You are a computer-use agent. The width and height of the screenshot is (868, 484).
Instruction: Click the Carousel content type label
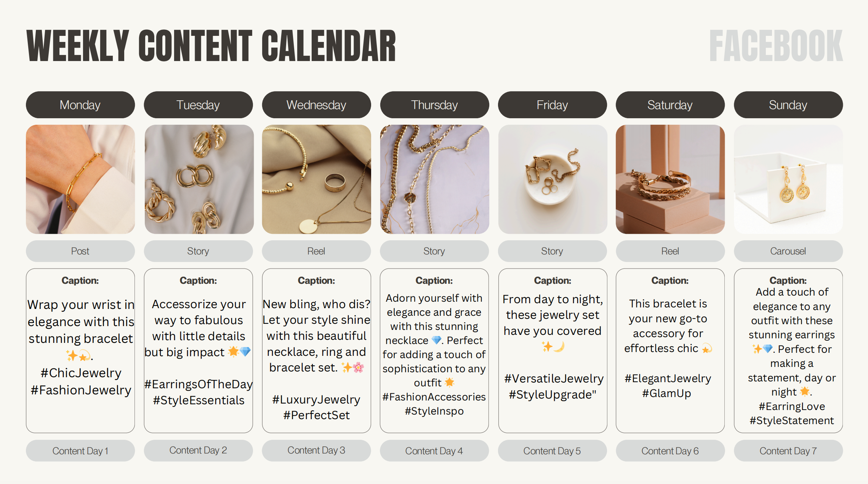pos(788,251)
